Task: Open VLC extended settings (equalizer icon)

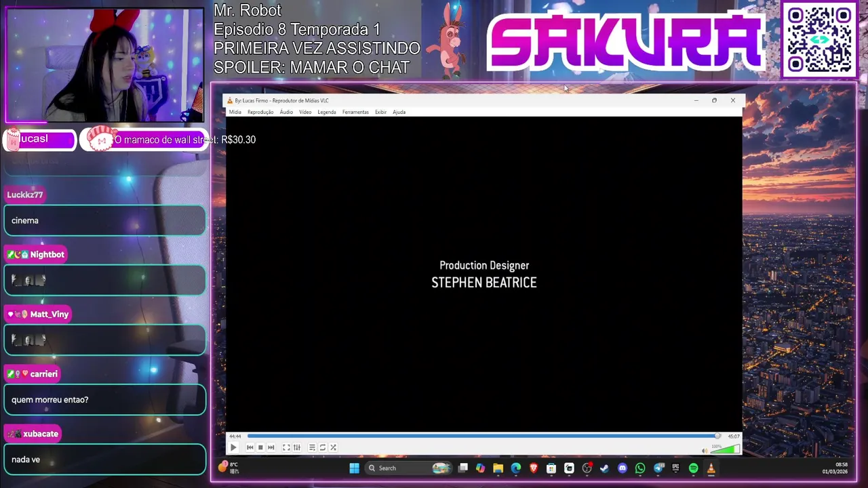Action: point(296,447)
